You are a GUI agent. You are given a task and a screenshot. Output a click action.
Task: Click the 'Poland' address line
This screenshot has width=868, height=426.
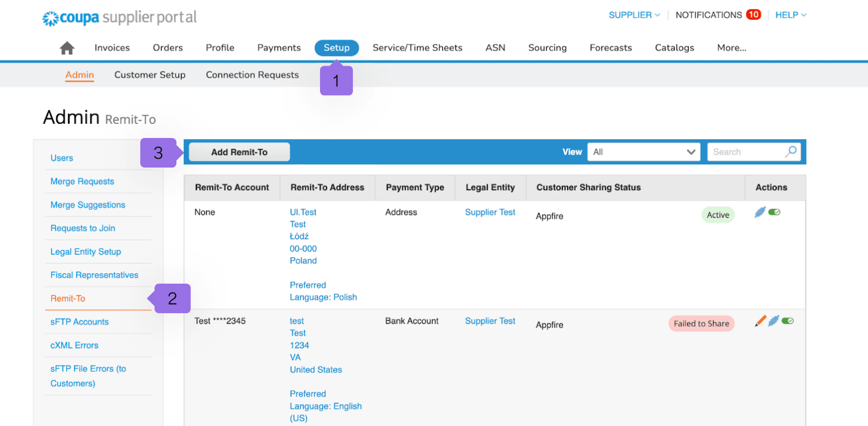pos(303,261)
